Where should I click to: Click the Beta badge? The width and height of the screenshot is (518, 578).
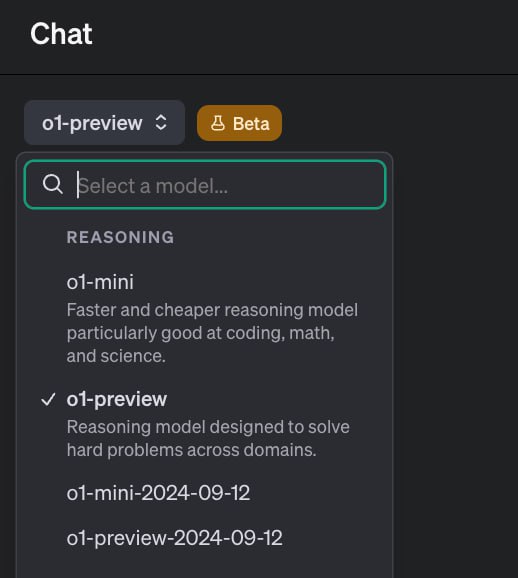pyautogui.click(x=240, y=123)
